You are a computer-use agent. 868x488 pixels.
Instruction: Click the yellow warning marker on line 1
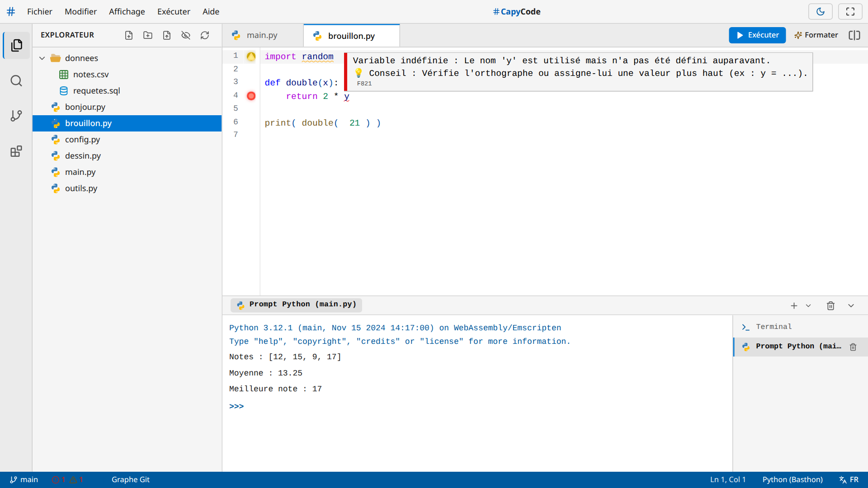coord(251,56)
